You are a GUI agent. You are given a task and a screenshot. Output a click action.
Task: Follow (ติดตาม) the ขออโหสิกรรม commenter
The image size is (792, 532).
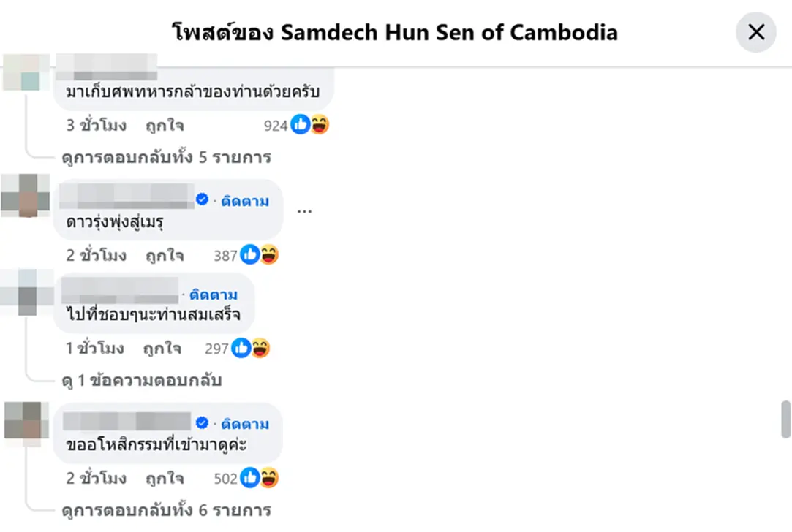(245, 424)
